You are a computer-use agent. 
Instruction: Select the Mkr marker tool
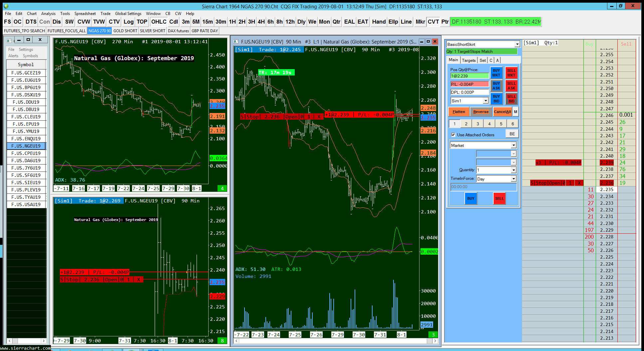click(x=420, y=22)
